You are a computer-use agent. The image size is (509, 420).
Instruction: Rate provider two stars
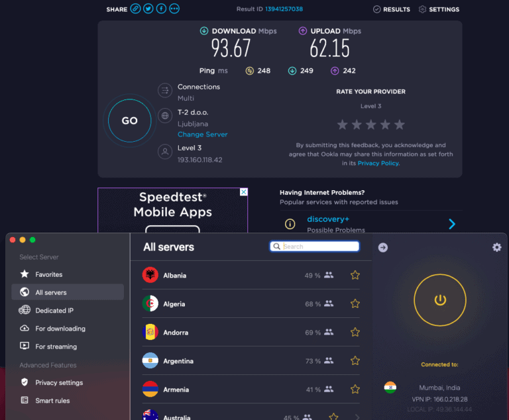(x=357, y=125)
